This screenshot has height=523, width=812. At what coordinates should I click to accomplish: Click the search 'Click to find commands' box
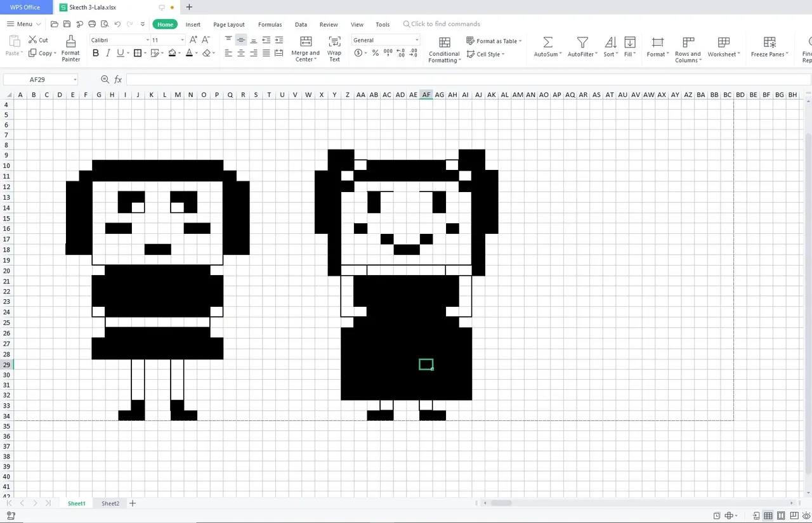coord(442,24)
